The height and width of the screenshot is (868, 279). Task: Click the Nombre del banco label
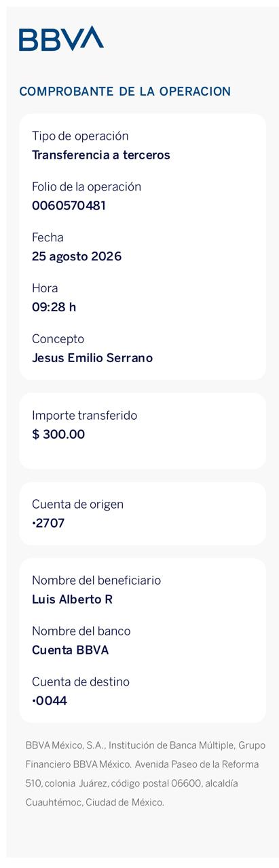click(x=81, y=631)
